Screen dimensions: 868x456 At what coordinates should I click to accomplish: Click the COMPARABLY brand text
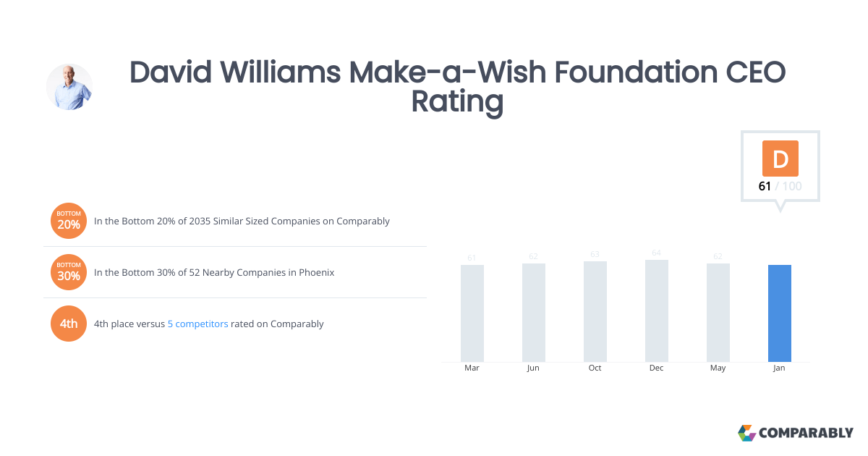tap(806, 433)
